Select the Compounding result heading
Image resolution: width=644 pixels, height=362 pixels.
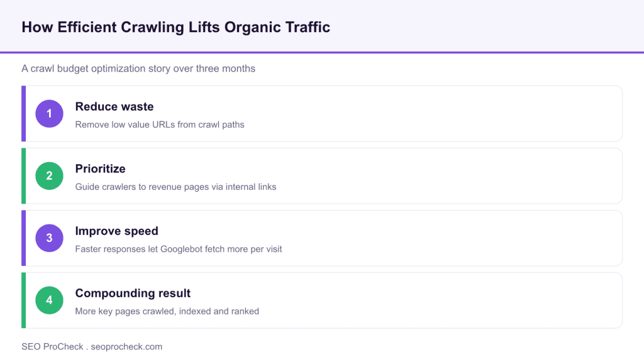(x=133, y=293)
